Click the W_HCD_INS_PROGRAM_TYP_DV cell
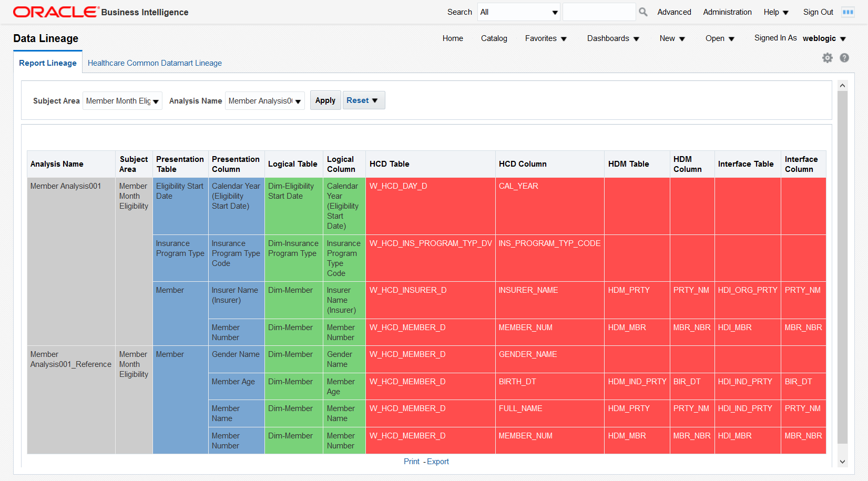This screenshot has height=481, width=868. coord(431,258)
